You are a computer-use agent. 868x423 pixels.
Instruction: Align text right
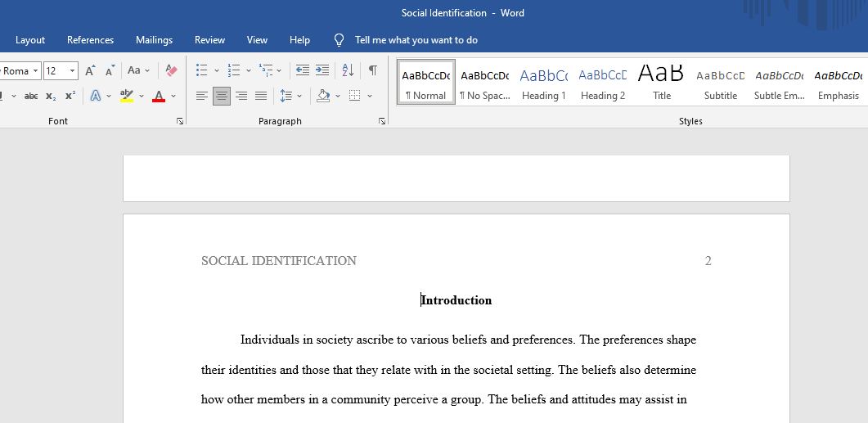pos(241,96)
